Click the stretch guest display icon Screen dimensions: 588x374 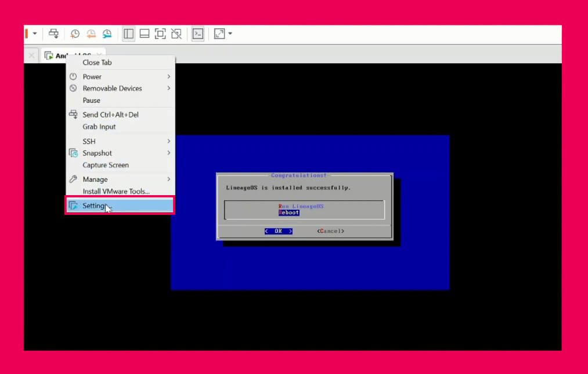(219, 34)
